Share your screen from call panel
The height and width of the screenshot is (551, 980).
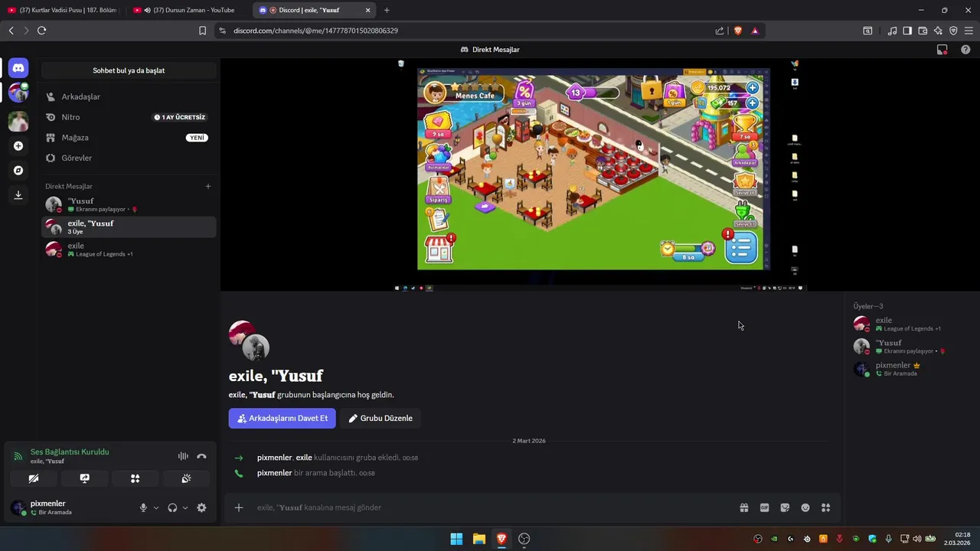point(84,478)
